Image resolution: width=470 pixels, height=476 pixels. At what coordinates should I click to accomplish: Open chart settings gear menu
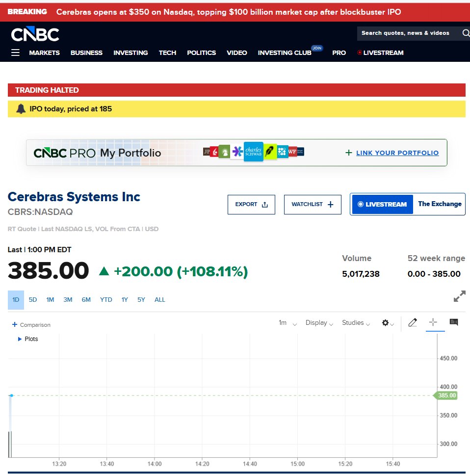[388, 323]
